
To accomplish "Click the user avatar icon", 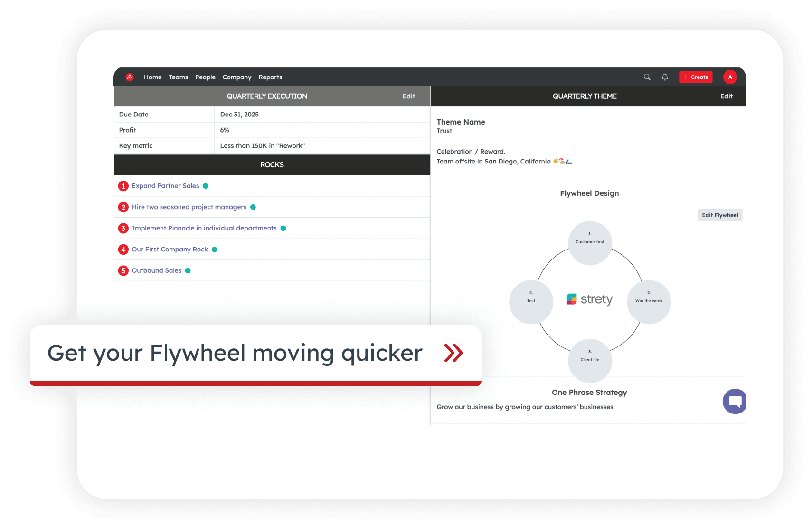I will point(730,77).
